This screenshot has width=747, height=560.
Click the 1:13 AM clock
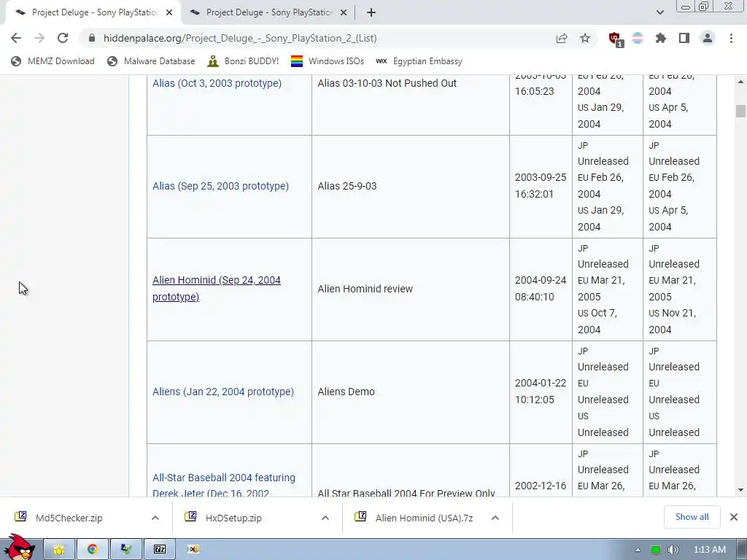click(x=709, y=550)
